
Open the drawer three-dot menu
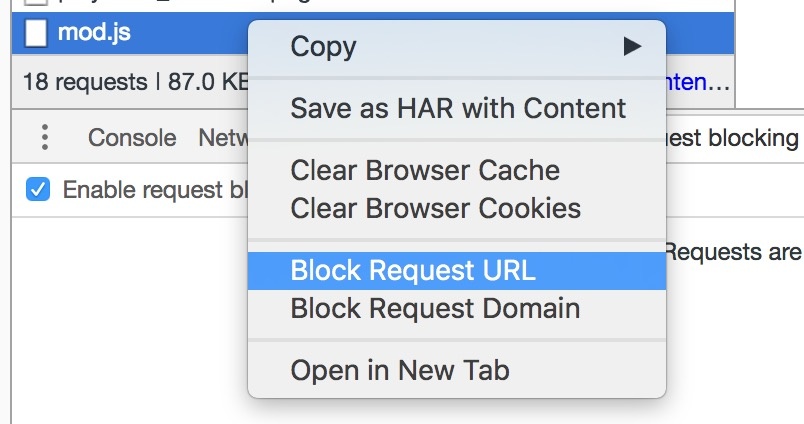(45, 137)
